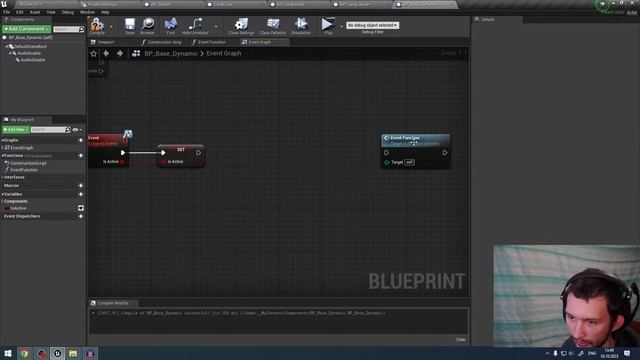The image size is (640, 360).
Task: Click Clear in Compiler Results
Action: pos(460,340)
